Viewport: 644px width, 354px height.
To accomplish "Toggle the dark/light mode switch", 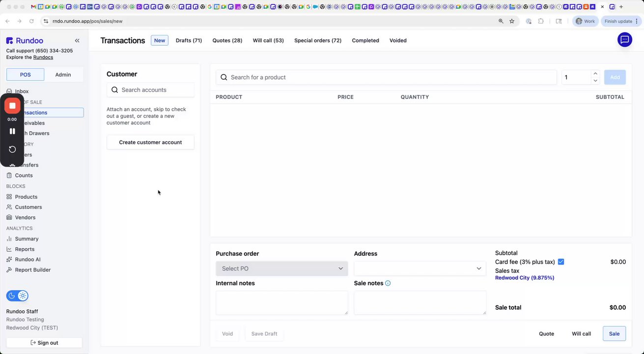I will pos(17,296).
